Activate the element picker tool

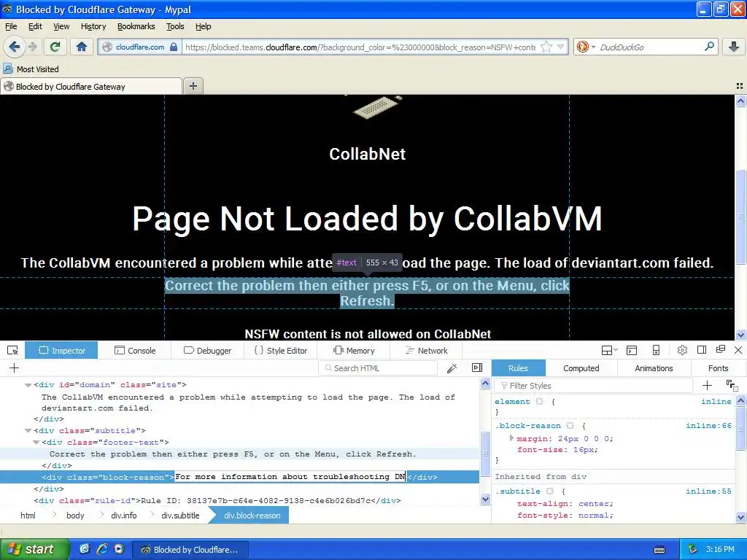tap(13, 351)
